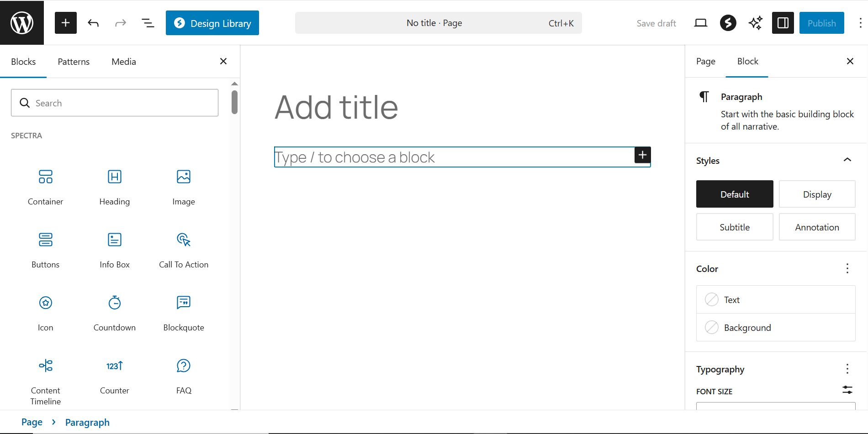The image size is (868, 434).
Task: Open the preview device icon
Action: [x=701, y=23]
